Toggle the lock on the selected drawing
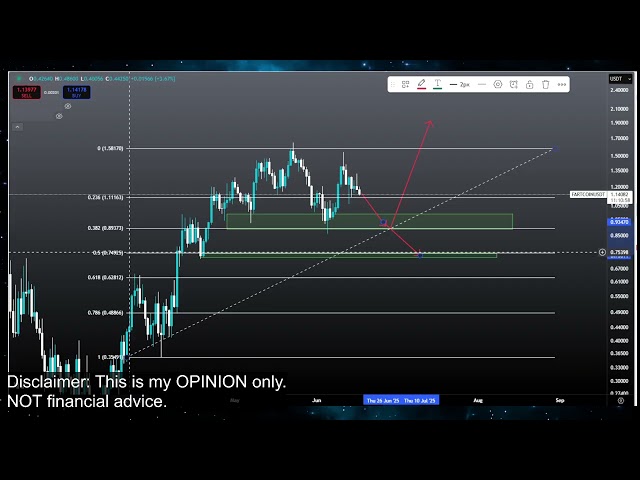This screenshot has height=480, width=640. coord(529,85)
